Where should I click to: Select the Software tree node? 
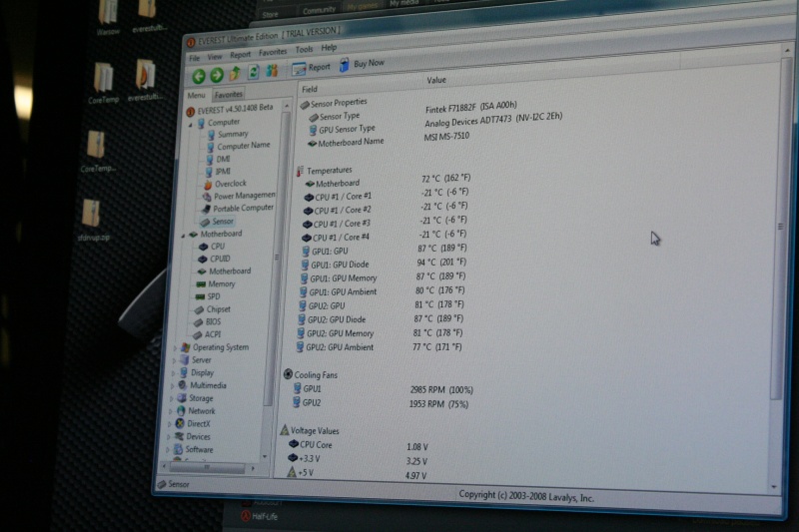pyautogui.click(x=193, y=450)
